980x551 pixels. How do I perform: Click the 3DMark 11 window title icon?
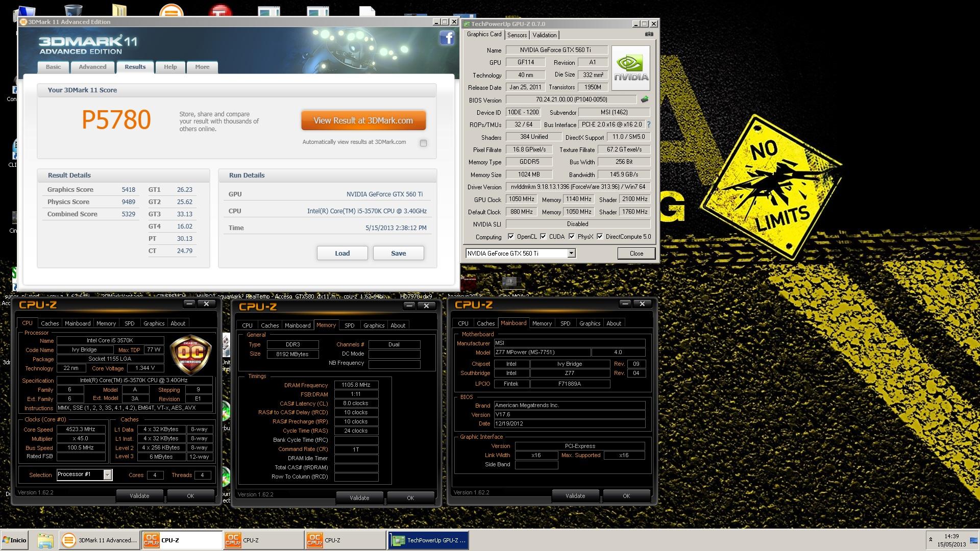click(23, 22)
